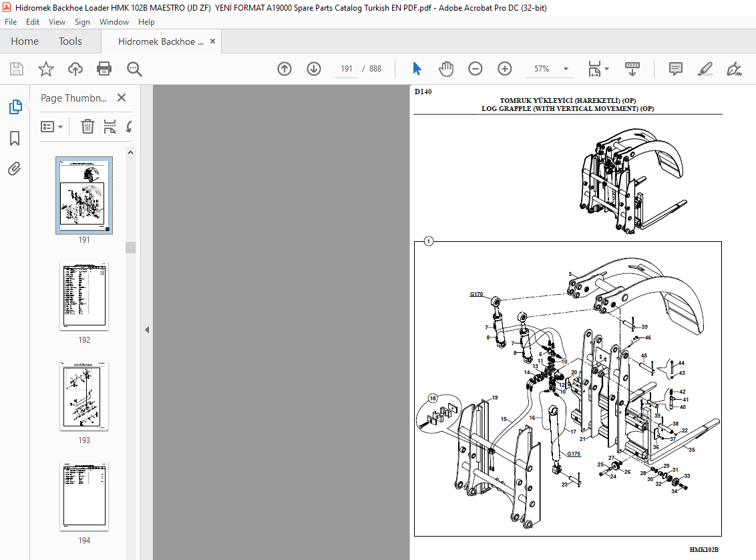Close the Hidromek Backhoe document tab
The width and height of the screenshot is (756, 560).
212,41
